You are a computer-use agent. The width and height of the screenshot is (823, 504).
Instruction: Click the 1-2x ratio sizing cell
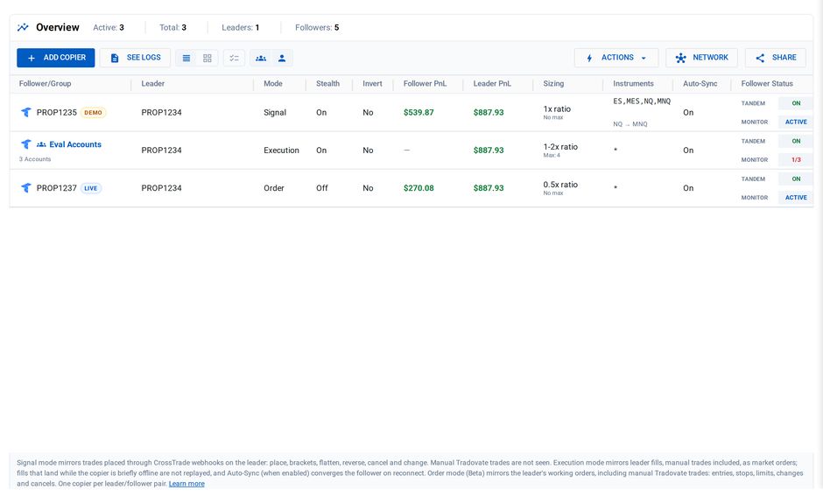coord(560,147)
